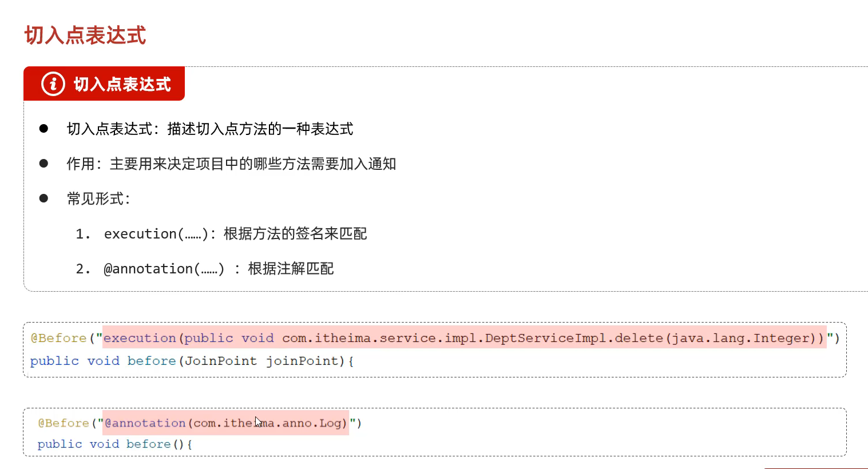Click the line 主要用来决定项目中的哪些方法需要加入通知
This screenshot has height=469, width=868.
(253, 164)
